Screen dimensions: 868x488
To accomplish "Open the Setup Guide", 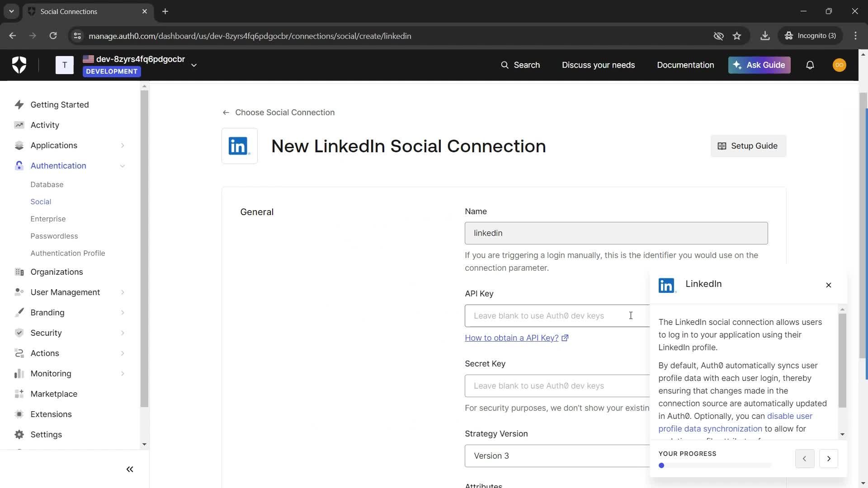I will (748, 146).
